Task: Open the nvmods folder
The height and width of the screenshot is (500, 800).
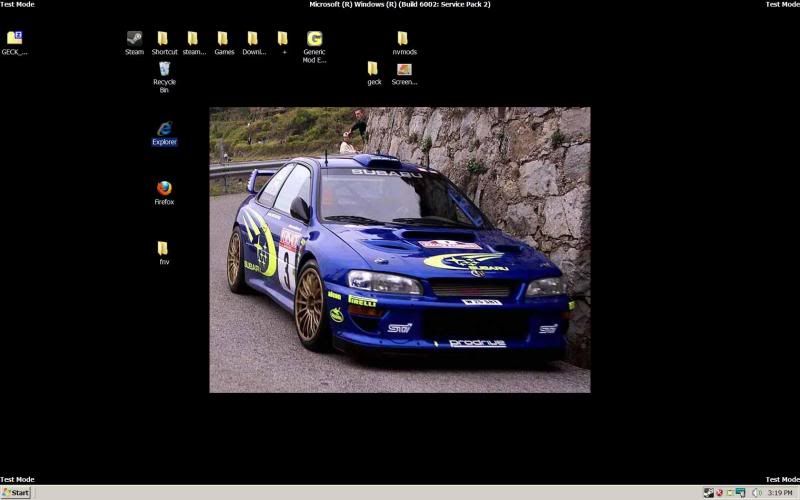Action: click(x=404, y=43)
